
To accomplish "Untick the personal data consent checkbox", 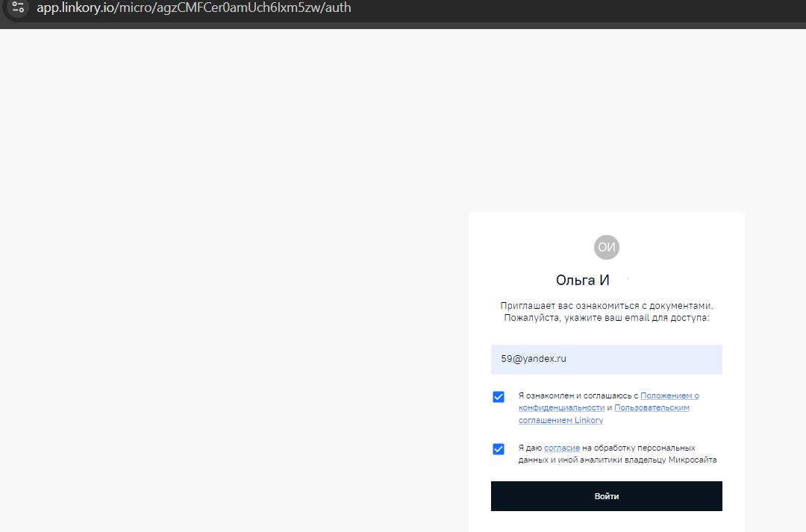I will (499, 449).
